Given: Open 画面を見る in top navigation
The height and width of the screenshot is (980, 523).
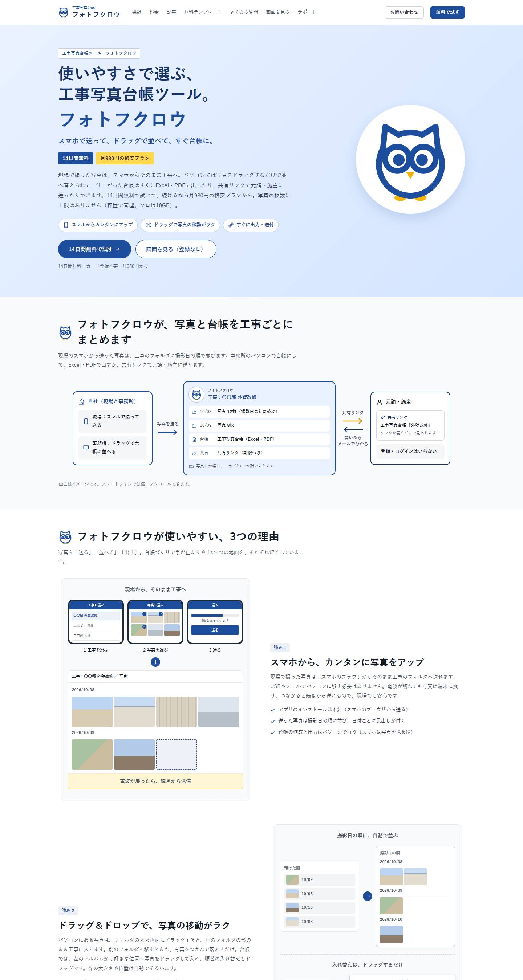Looking at the screenshot, I should 277,12.
